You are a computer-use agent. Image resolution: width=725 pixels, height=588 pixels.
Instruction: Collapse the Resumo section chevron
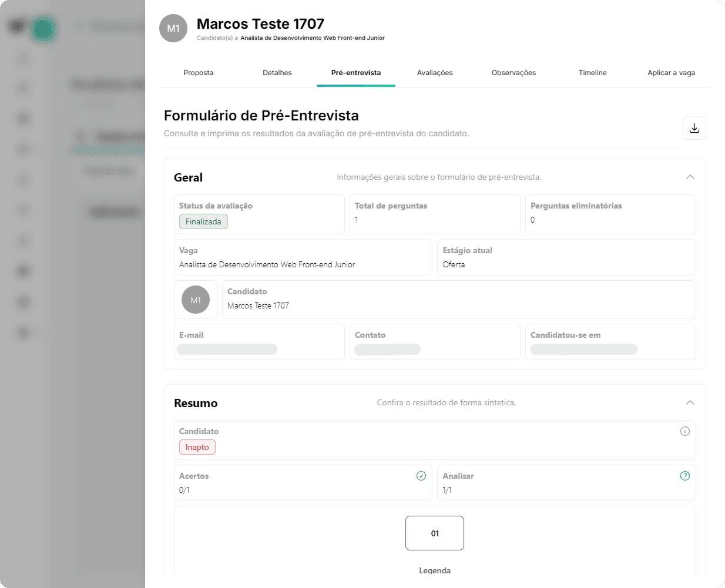[690, 402]
